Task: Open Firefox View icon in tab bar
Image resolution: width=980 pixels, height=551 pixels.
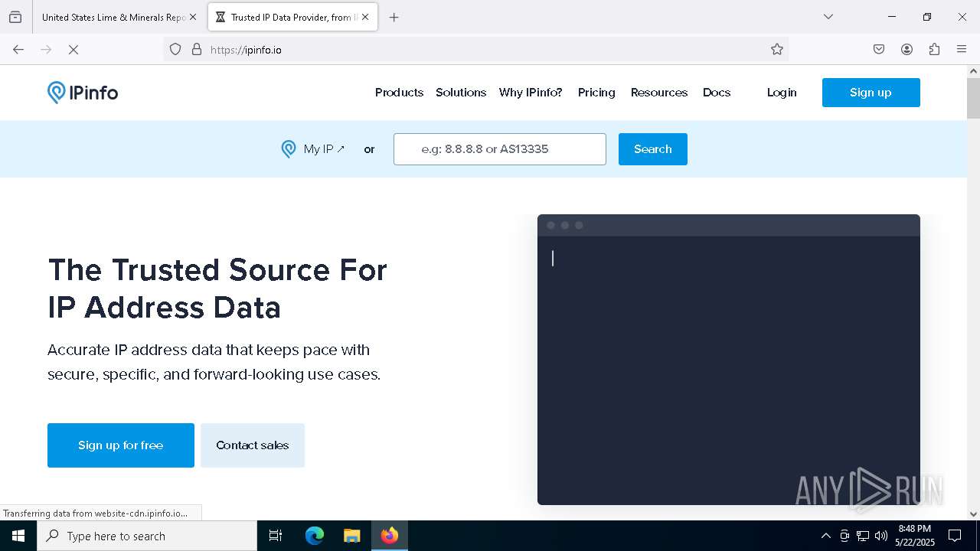Action: click(x=15, y=17)
